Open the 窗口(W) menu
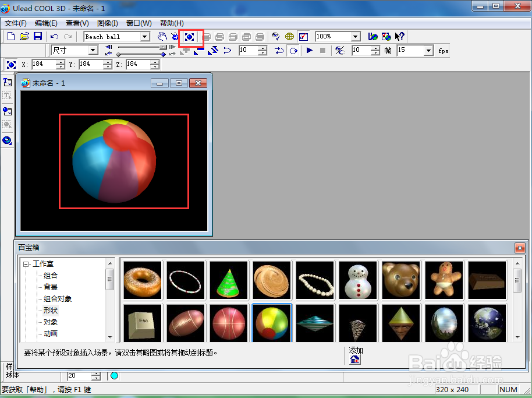532x398 pixels. pos(139,23)
